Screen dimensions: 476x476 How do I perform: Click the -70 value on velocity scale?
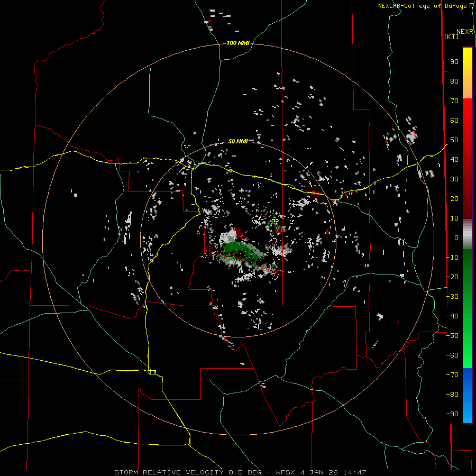pos(452,375)
